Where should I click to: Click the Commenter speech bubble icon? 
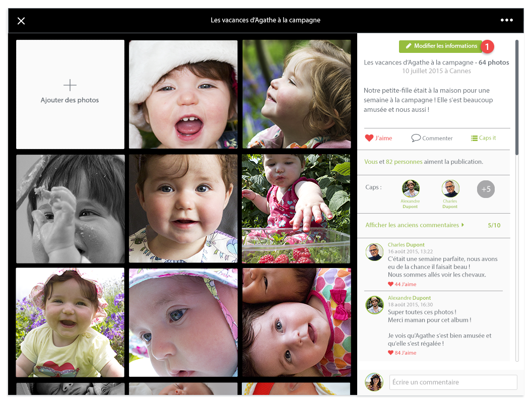click(x=416, y=138)
